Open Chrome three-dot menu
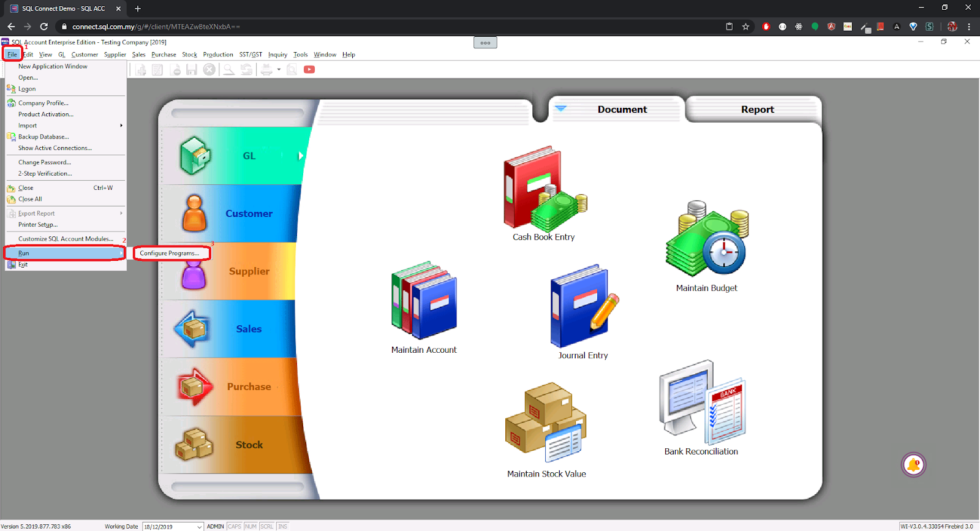 pyautogui.click(x=969, y=26)
